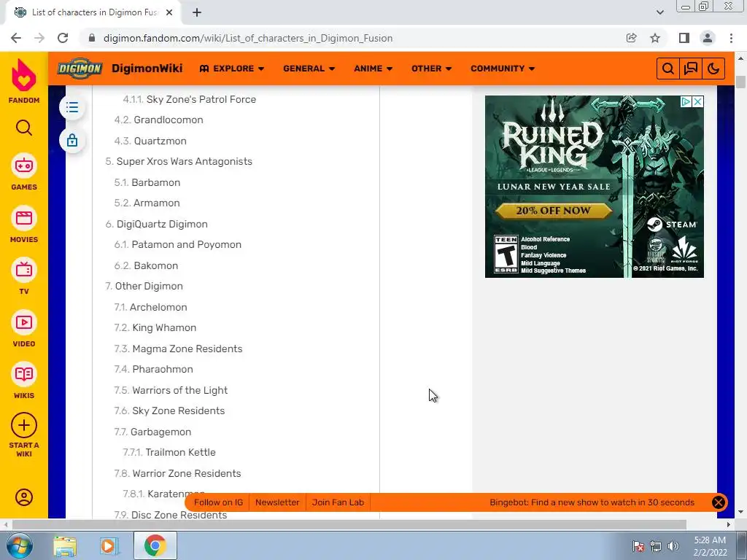Viewport: 747px width, 560px height.
Task: Open the Chrome profile avatar
Action: [x=708, y=38]
